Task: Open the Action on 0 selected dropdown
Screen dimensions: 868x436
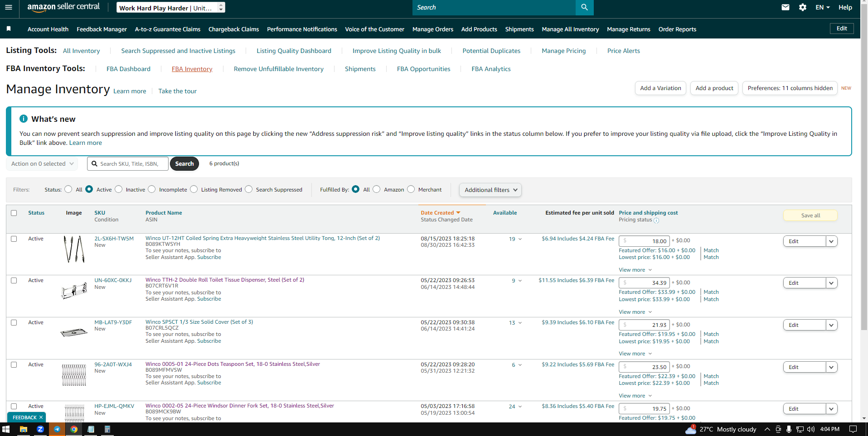Action: tap(42, 164)
